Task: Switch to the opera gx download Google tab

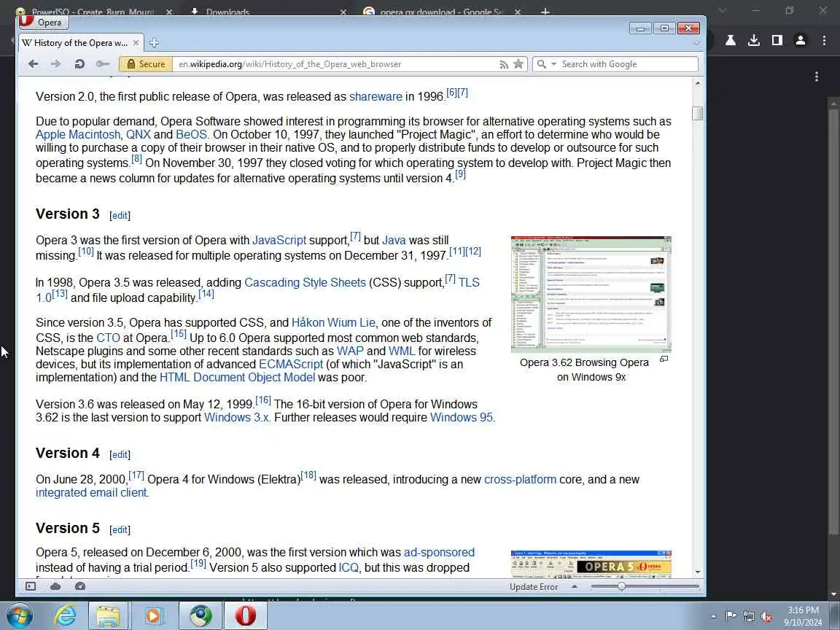Action: tap(440, 11)
